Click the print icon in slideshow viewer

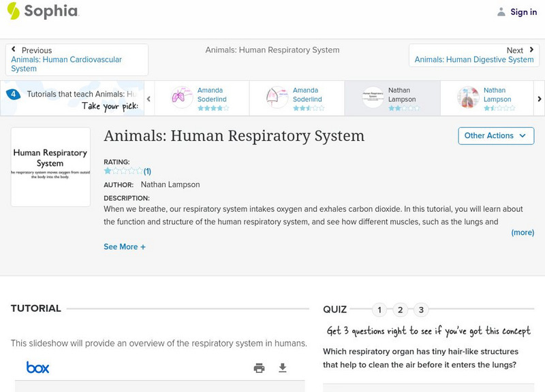[x=259, y=368]
